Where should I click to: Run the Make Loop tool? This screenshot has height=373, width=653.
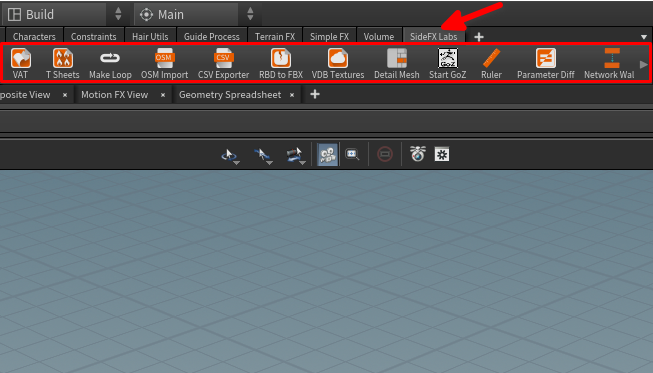coord(110,63)
